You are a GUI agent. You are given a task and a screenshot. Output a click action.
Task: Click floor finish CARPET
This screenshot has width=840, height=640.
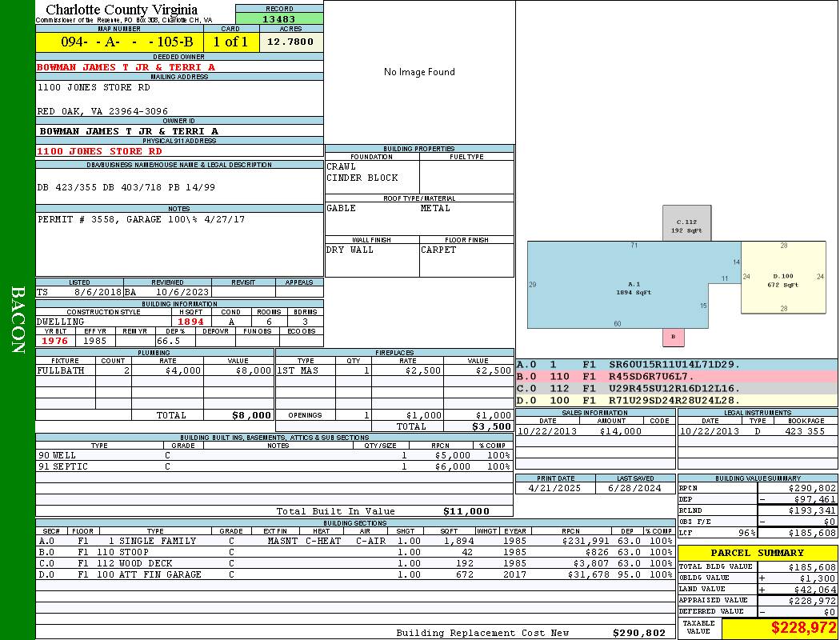click(x=438, y=250)
